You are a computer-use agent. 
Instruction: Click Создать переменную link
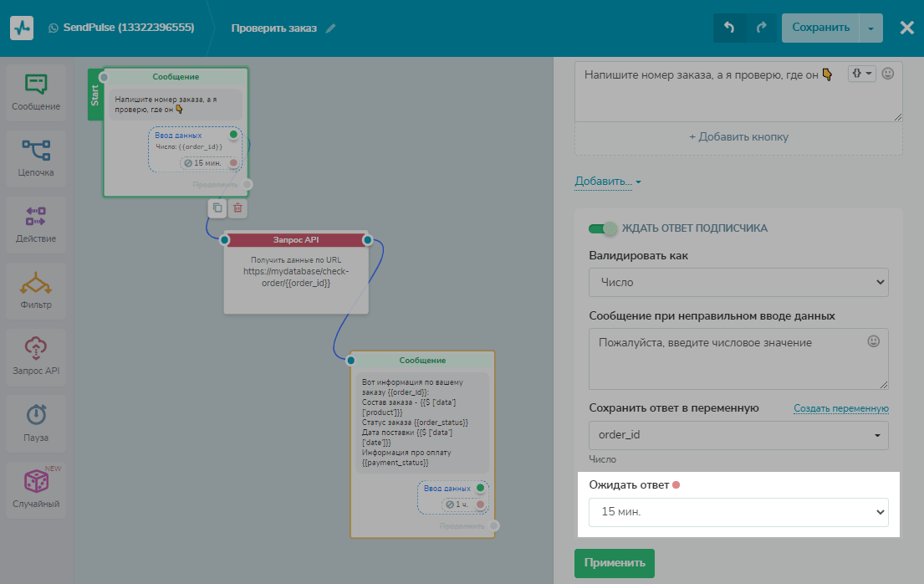click(841, 408)
